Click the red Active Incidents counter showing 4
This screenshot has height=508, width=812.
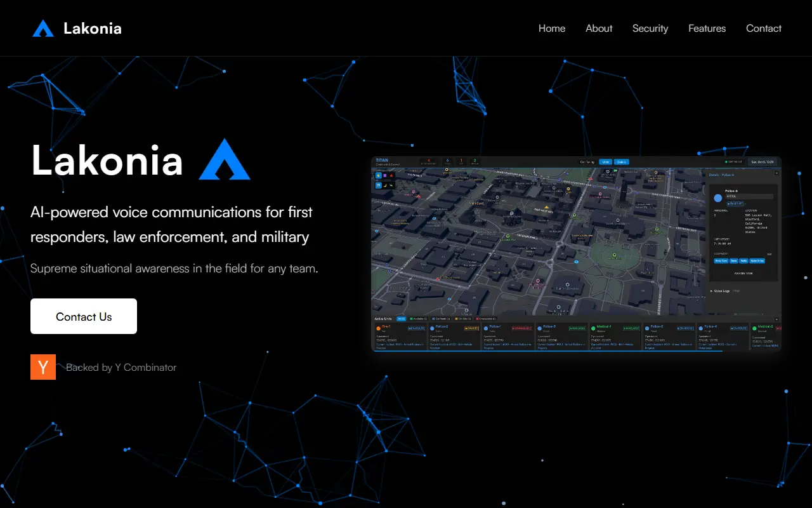pyautogui.click(x=429, y=162)
